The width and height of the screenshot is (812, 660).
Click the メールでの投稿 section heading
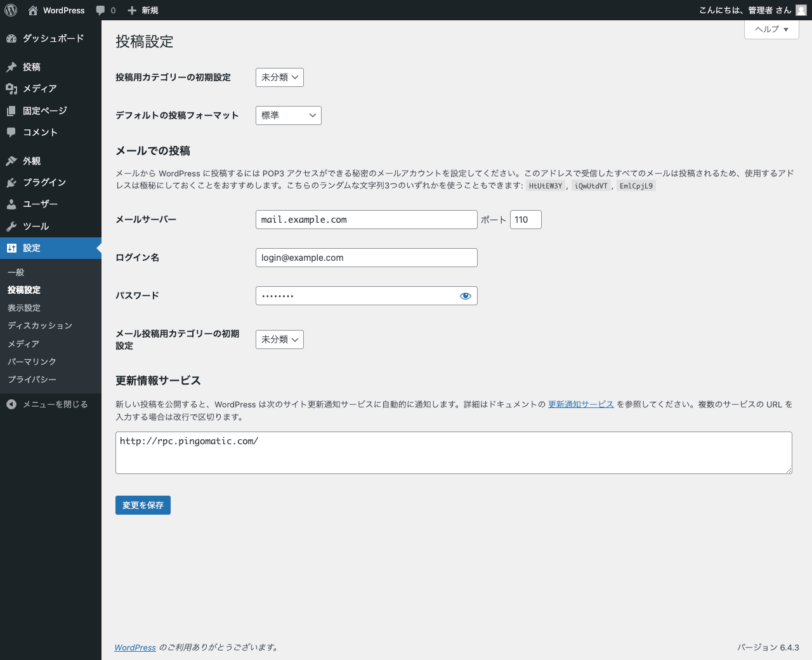point(153,151)
